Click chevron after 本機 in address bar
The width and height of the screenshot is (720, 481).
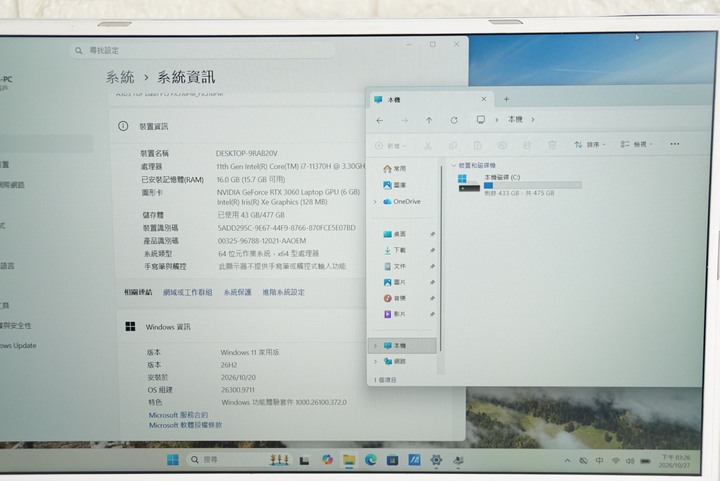[533, 119]
